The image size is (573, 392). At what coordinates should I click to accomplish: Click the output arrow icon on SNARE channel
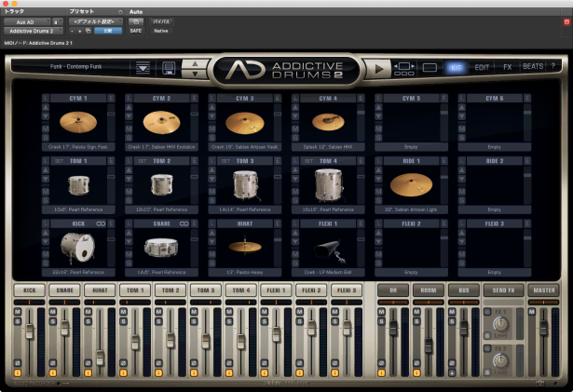(x=52, y=373)
